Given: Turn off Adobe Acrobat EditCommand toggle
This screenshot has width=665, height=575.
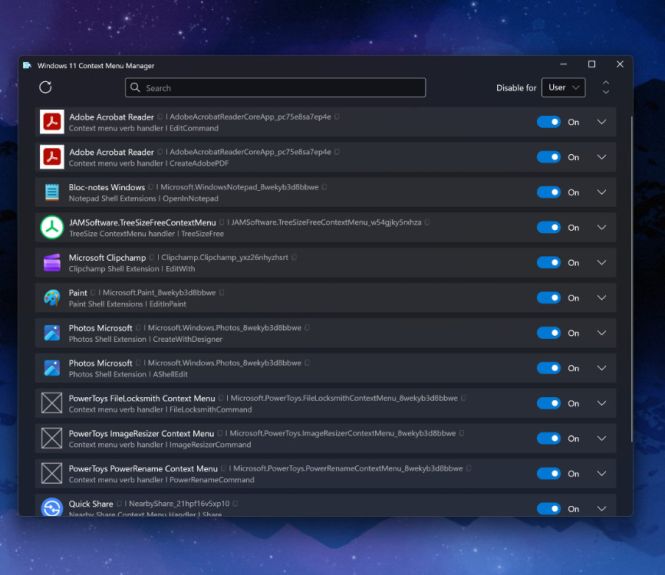Looking at the screenshot, I should pos(548,122).
